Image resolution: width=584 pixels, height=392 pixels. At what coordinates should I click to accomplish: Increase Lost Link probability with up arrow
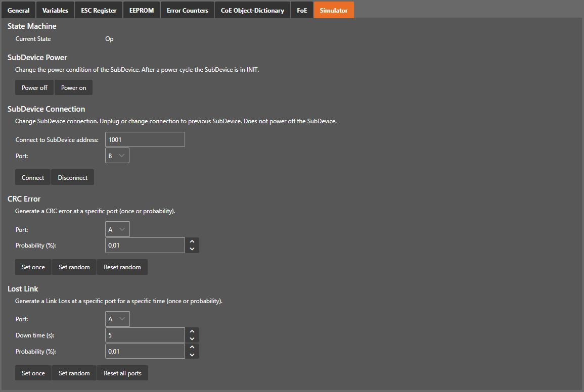click(192, 348)
